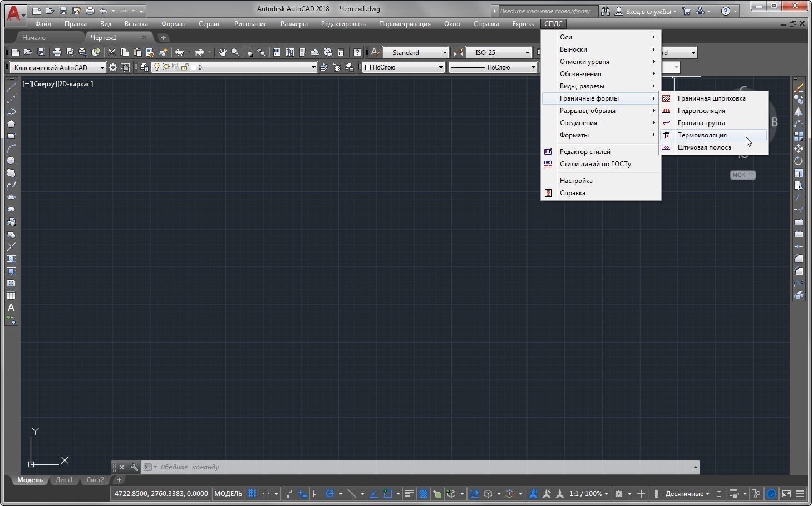Open the Классический AutoCAD workspace dropdown
The width and height of the screenshot is (812, 506).
coord(58,67)
